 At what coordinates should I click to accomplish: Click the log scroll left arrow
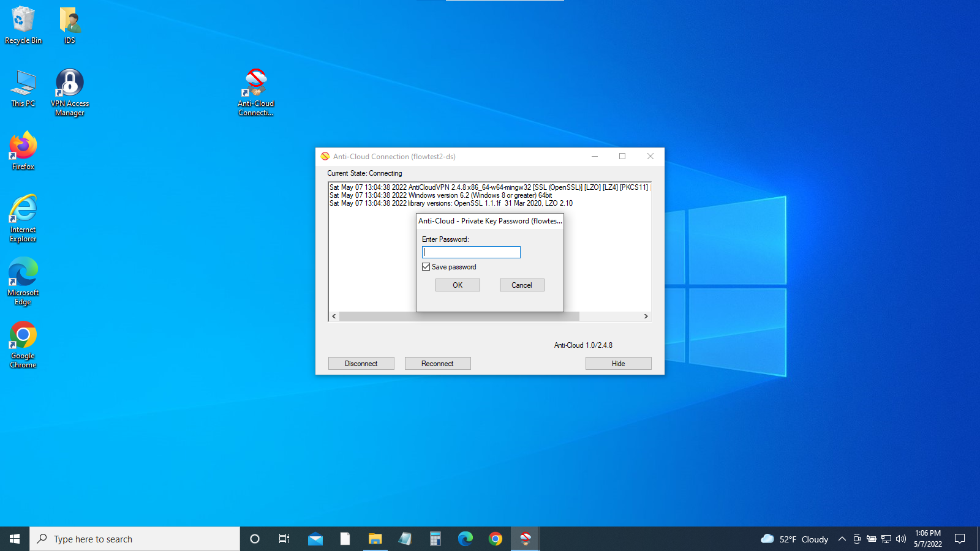tap(334, 317)
